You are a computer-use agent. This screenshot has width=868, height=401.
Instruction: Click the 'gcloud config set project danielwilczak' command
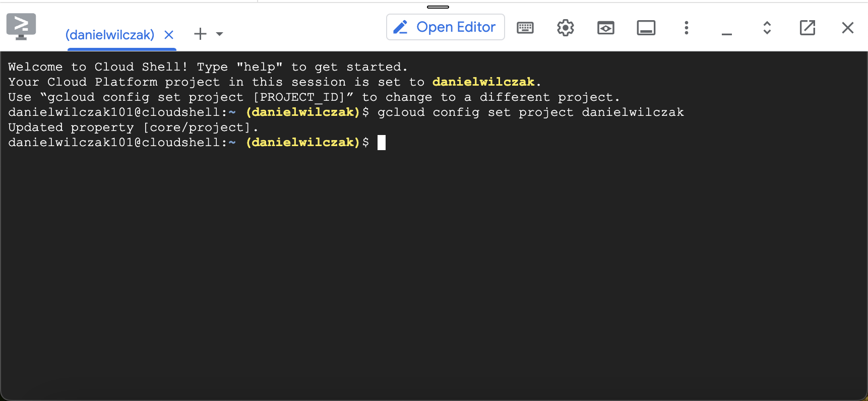[x=531, y=112]
